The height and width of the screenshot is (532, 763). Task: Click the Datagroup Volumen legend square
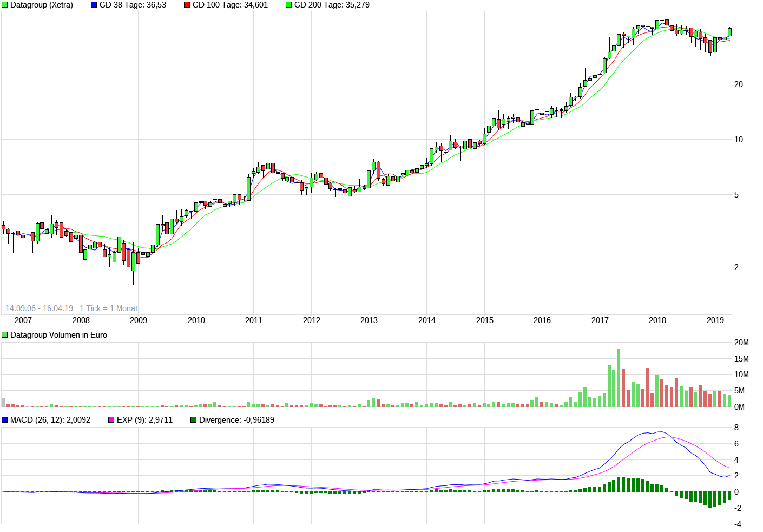[x=5, y=335]
